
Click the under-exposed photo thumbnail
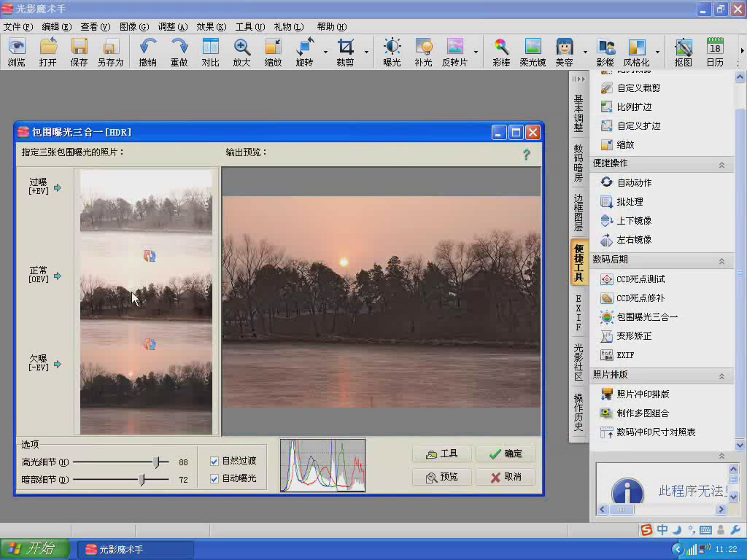pos(146,391)
